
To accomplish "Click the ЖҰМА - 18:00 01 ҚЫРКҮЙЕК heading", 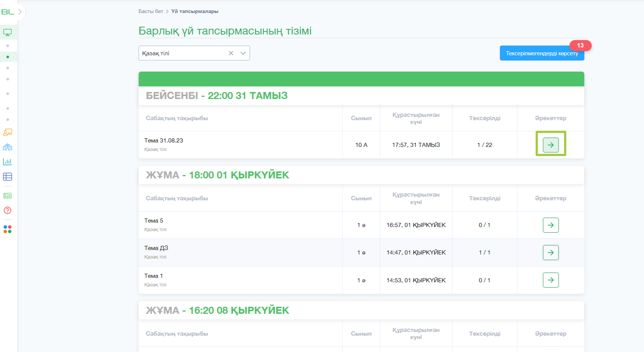I will (218, 175).
